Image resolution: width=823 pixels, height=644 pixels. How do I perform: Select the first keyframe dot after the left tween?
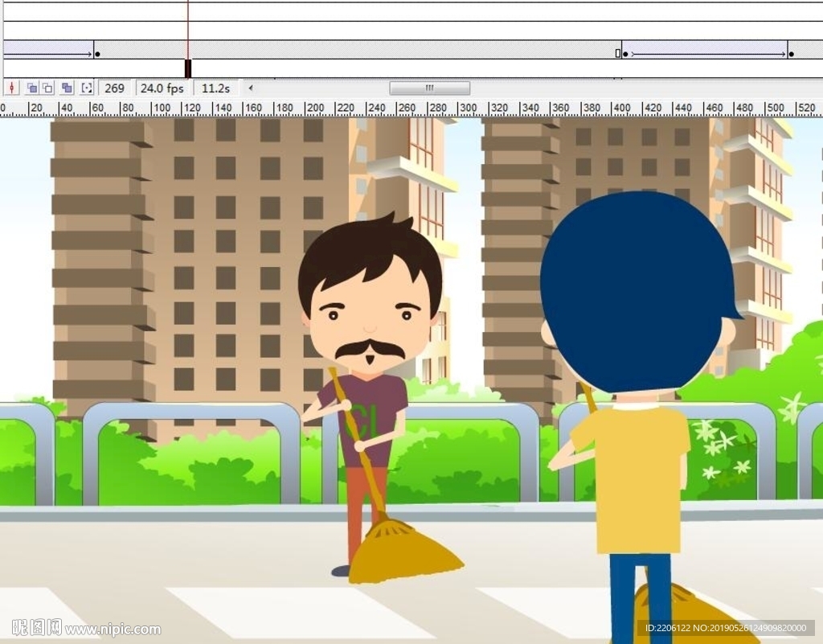(97, 54)
